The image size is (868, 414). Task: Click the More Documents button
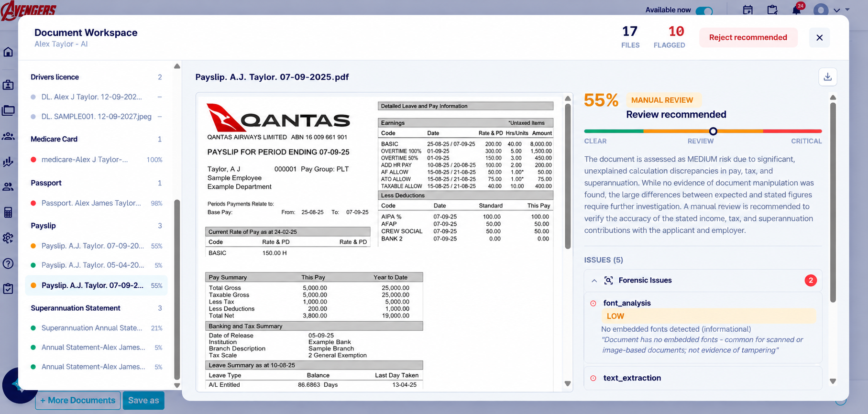77,401
